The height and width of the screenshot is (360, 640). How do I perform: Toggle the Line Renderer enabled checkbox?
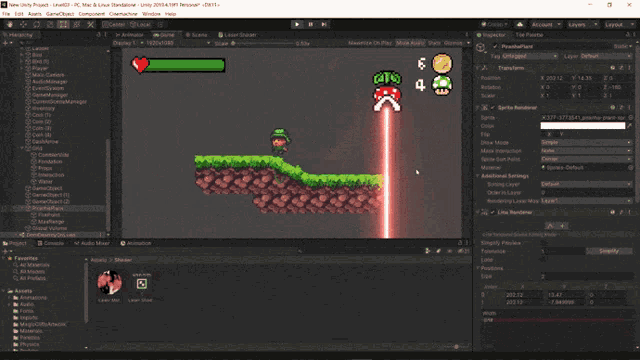click(493, 212)
